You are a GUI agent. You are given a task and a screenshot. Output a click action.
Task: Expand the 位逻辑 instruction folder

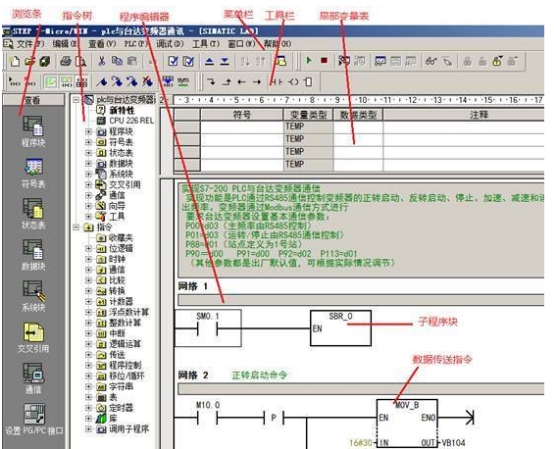coord(88,248)
